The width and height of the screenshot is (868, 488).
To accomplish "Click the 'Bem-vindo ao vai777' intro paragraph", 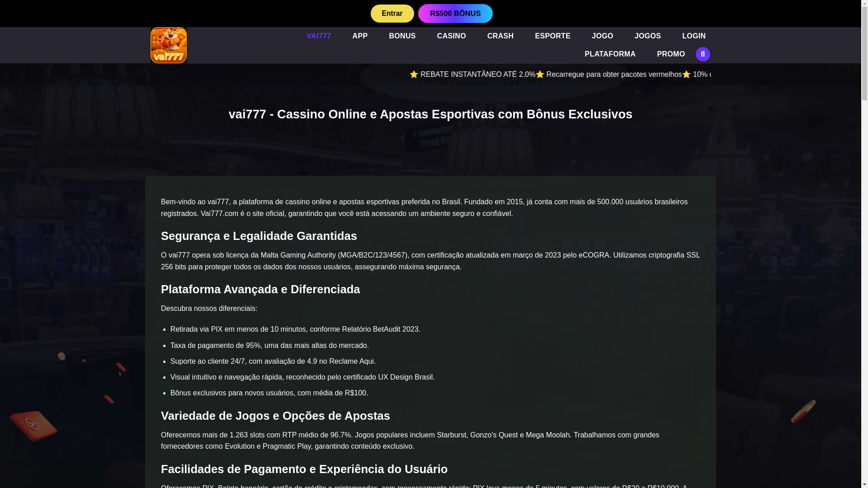I will 424,208.
